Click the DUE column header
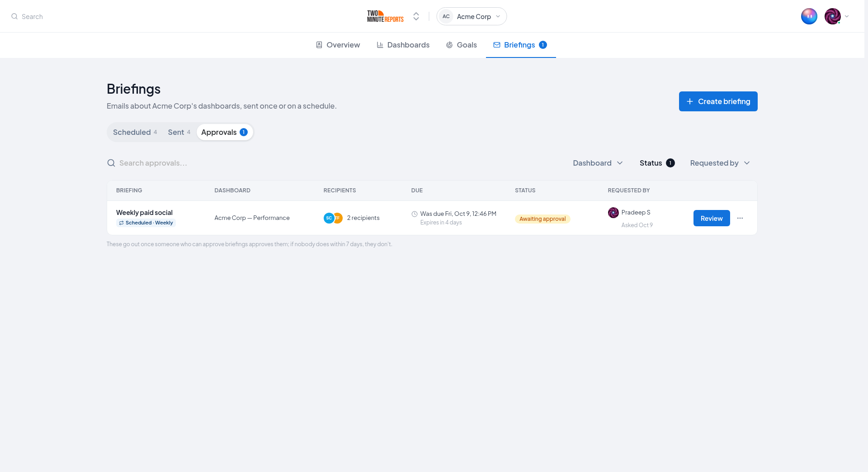868x472 pixels. [417, 191]
